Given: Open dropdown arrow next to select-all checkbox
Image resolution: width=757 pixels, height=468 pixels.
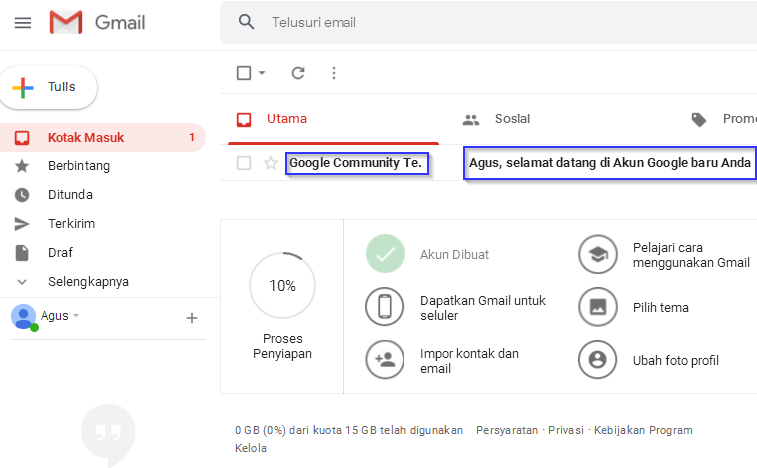Looking at the screenshot, I should (x=262, y=73).
